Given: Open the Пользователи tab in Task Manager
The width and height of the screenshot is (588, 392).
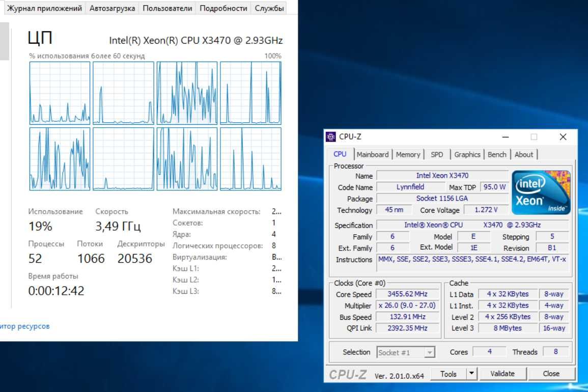Looking at the screenshot, I should [167, 8].
